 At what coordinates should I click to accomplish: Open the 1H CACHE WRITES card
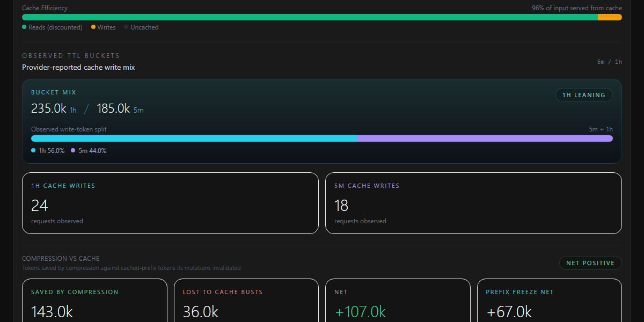click(170, 203)
